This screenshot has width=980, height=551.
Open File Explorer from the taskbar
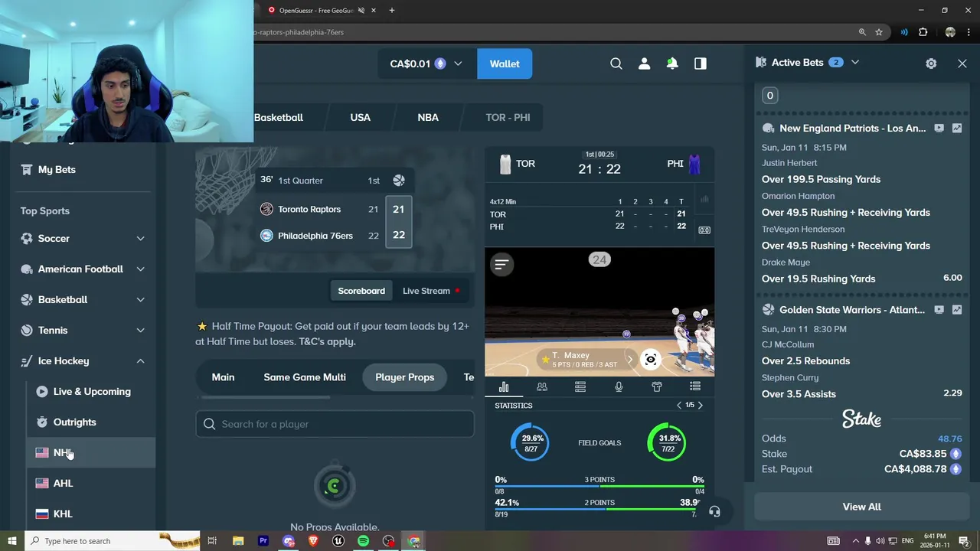point(237,541)
